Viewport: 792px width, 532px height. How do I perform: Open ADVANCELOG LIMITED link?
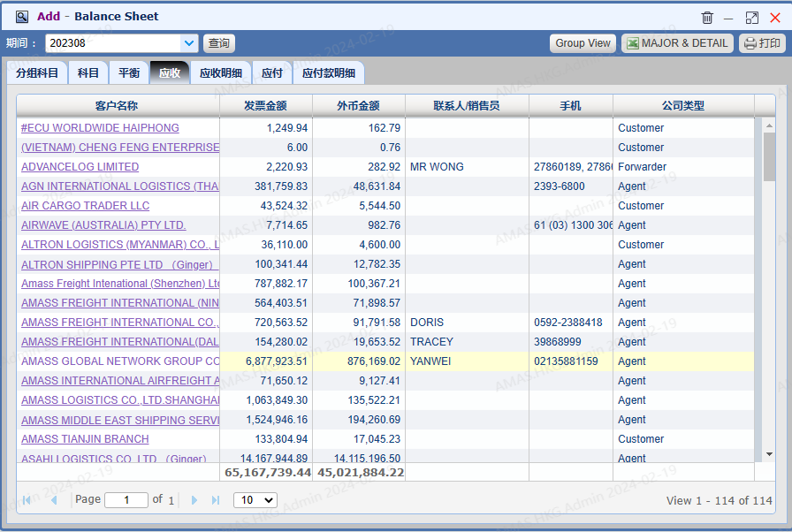point(80,167)
